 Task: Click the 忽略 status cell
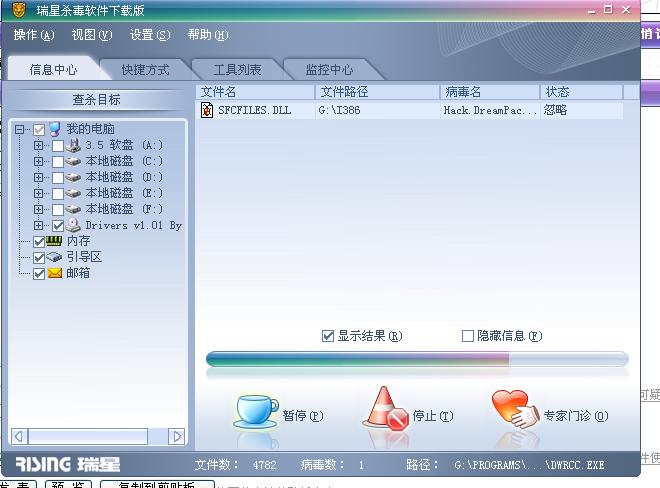click(x=555, y=110)
